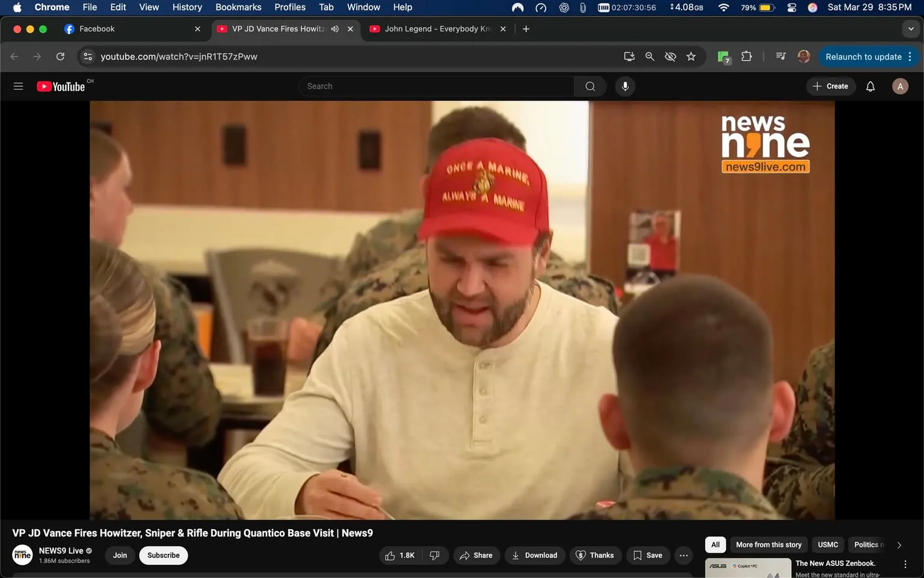Subscribe to NEWS9 Live
The width and height of the screenshot is (924, 578).
(163, 555)
